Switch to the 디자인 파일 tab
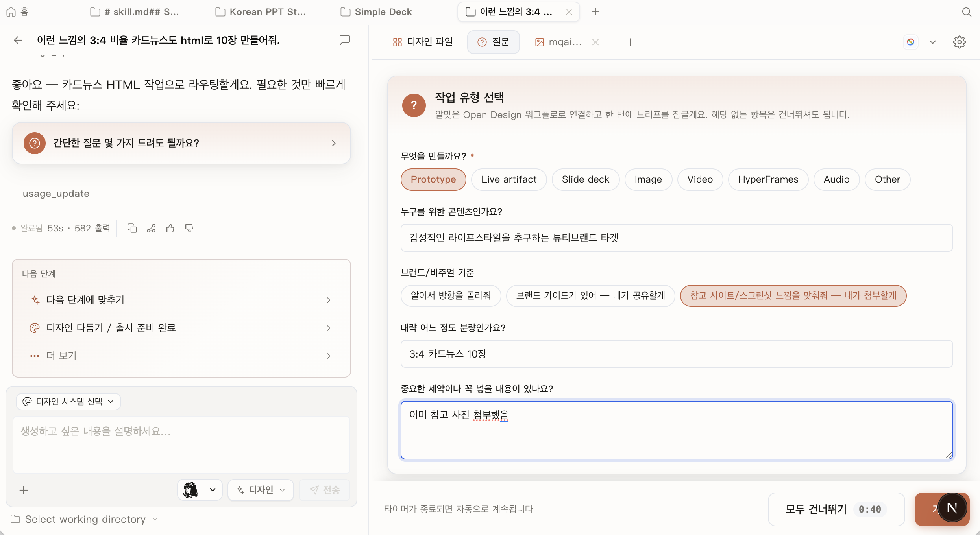980x535 pixels. [422, 42]
